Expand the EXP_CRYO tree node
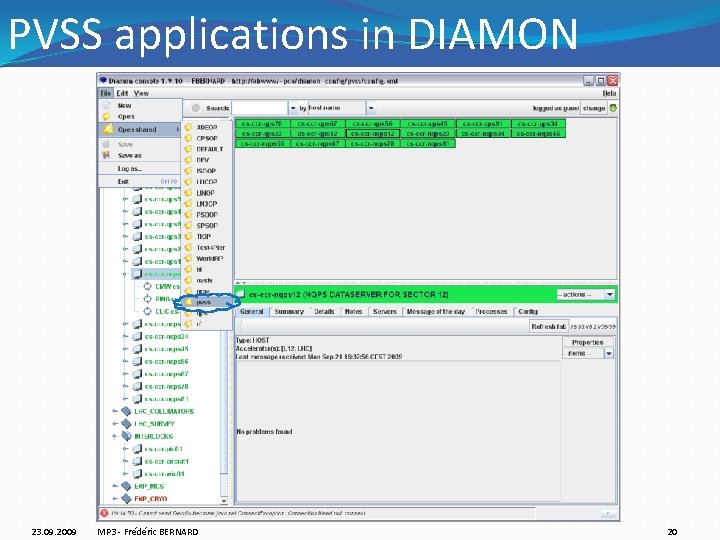The image size is (720, 540). tap(115, 499)
